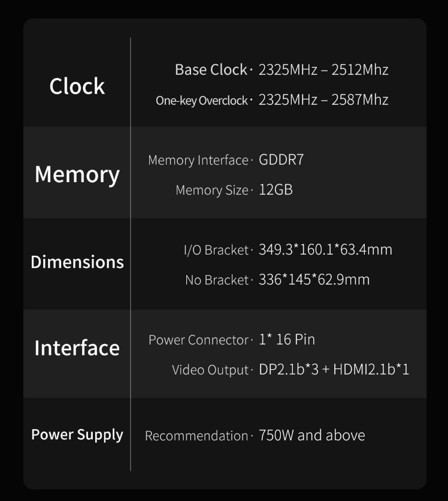Click the 2325MHz – 2512Mhz value
This screenshot has width=448, height=501.
[x=323, y=70]
